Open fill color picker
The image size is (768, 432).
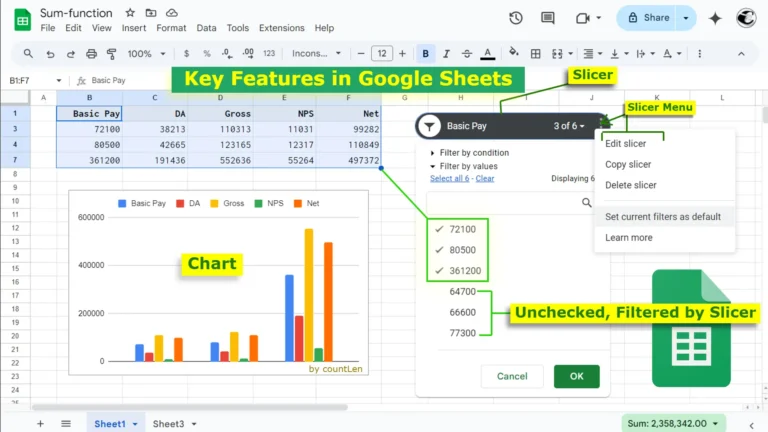pos(513,53)
